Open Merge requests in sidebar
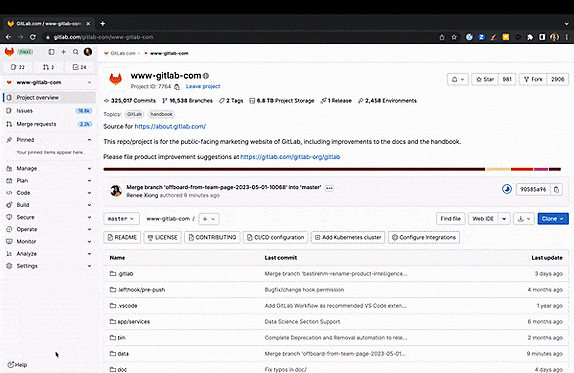574x373 pixels. point(49,124)
